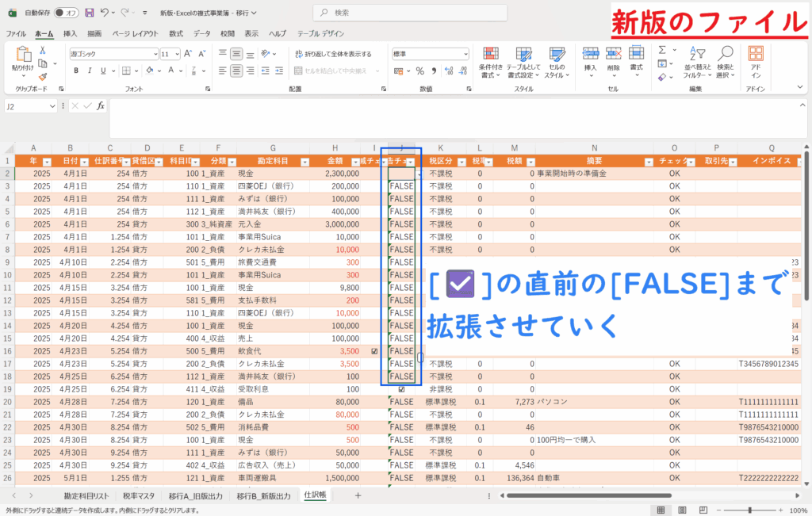Open the 挿入 ribbon tab
Image resolution: width=812 pixels, height=516 pixels.
point(70,34)
